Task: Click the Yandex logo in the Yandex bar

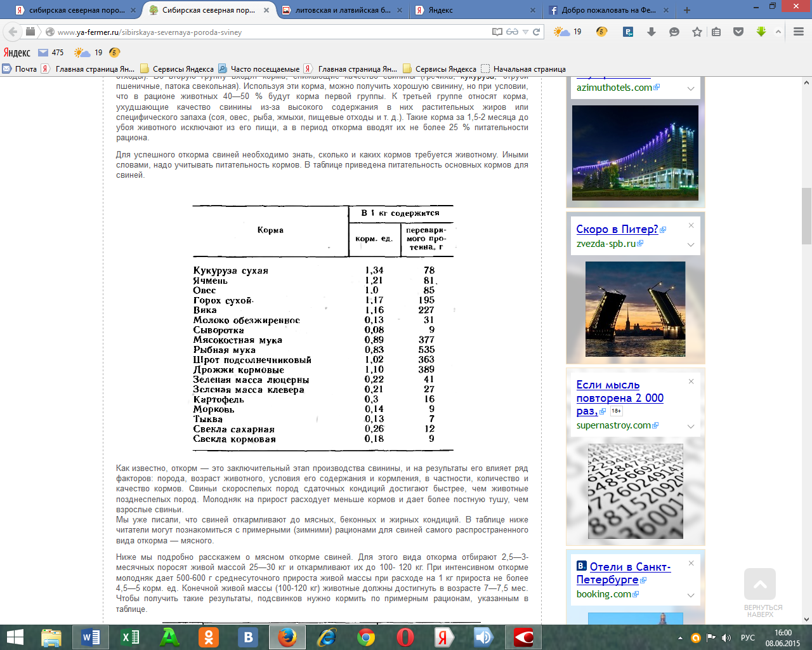Action: pos(17,53)
